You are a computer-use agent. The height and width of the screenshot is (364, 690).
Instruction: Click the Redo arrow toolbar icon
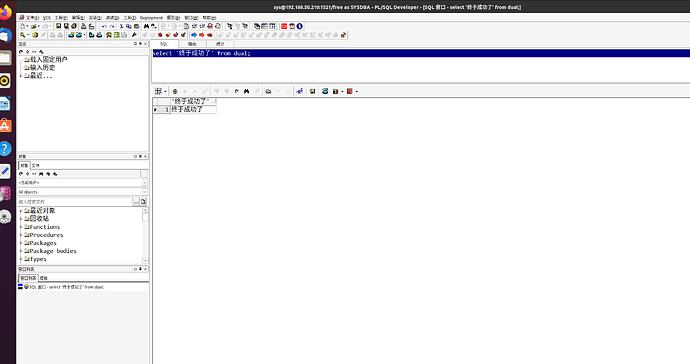112,26
